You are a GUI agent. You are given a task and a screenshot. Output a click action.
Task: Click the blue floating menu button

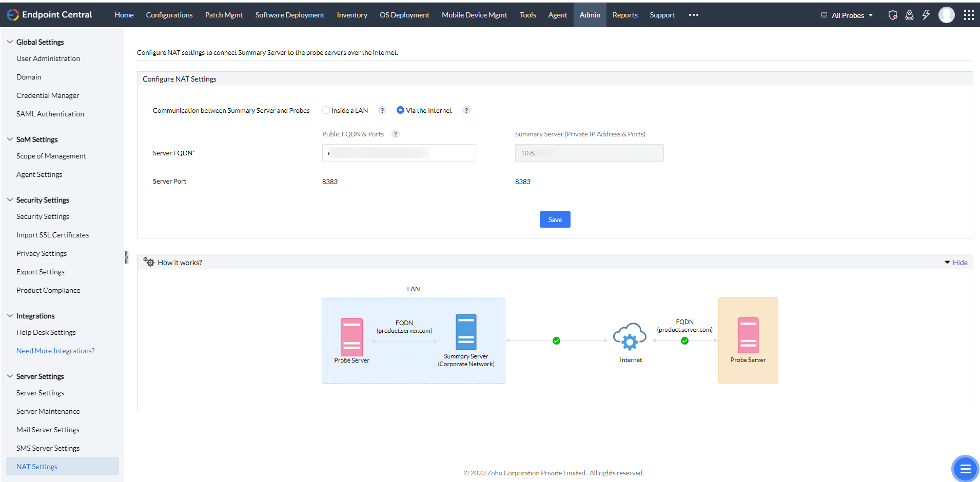(x=965, y=468)
